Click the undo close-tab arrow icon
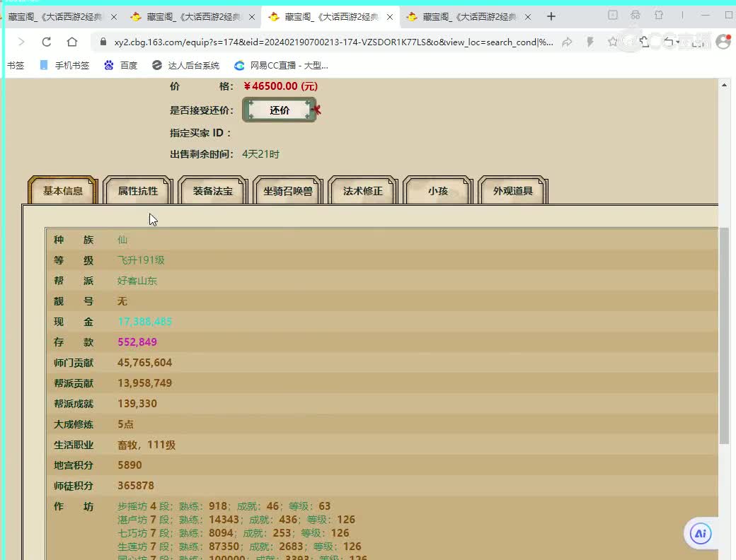The width and height of the screenshot is (736, 560). pos(668,42)
